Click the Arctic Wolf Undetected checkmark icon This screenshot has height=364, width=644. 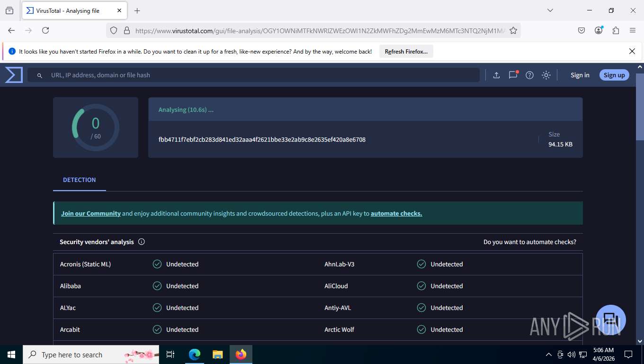[421, 329]
